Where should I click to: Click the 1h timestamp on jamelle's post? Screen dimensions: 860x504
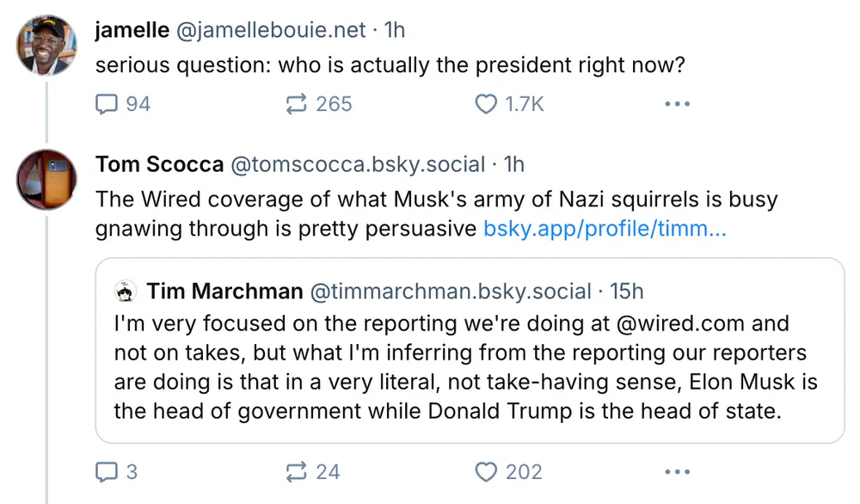[x=393, y=30]
